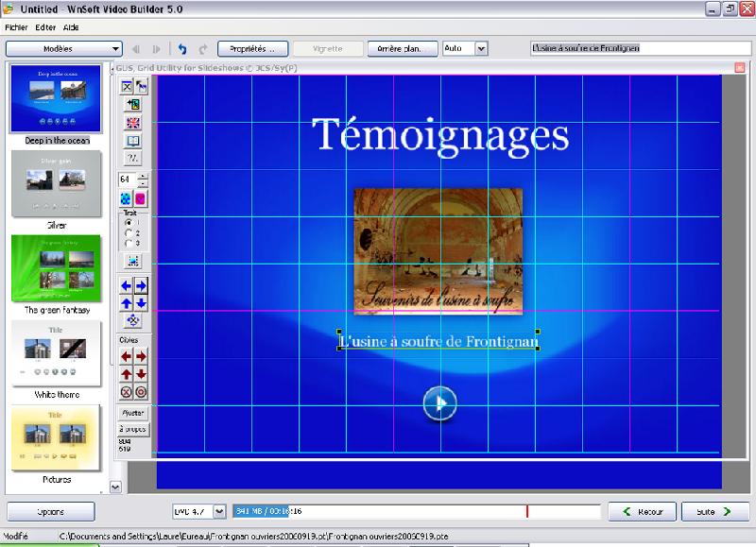This screenshot has width=756, height=547.
Task: Open the Aide menu
Action: (x=71, y=27)
